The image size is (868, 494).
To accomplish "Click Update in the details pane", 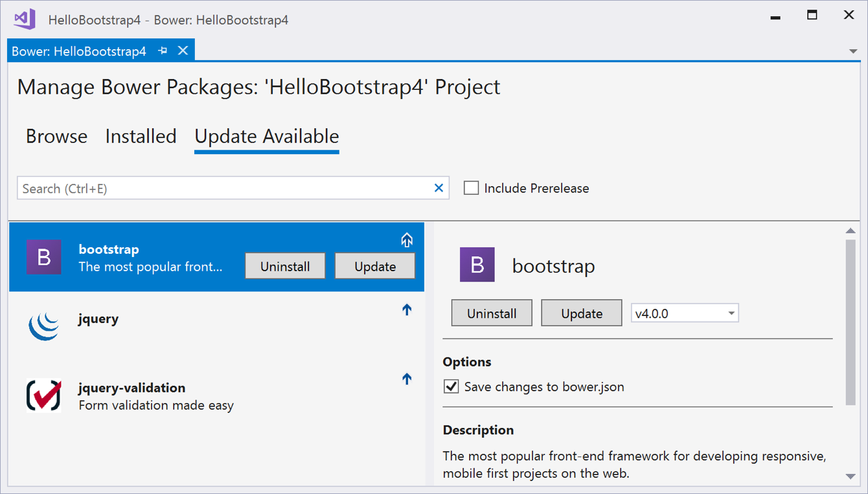I will pos(582,313).
